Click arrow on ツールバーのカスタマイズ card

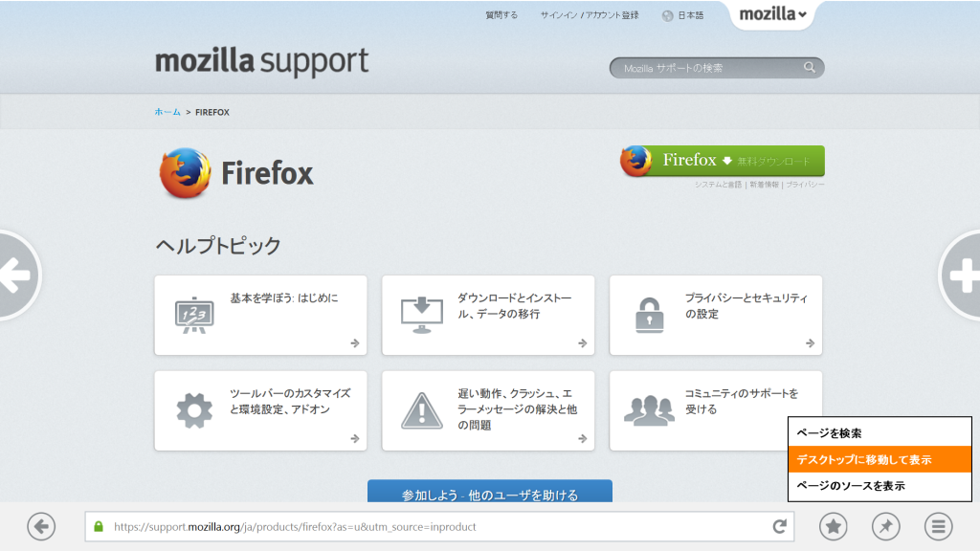point(355,438)
